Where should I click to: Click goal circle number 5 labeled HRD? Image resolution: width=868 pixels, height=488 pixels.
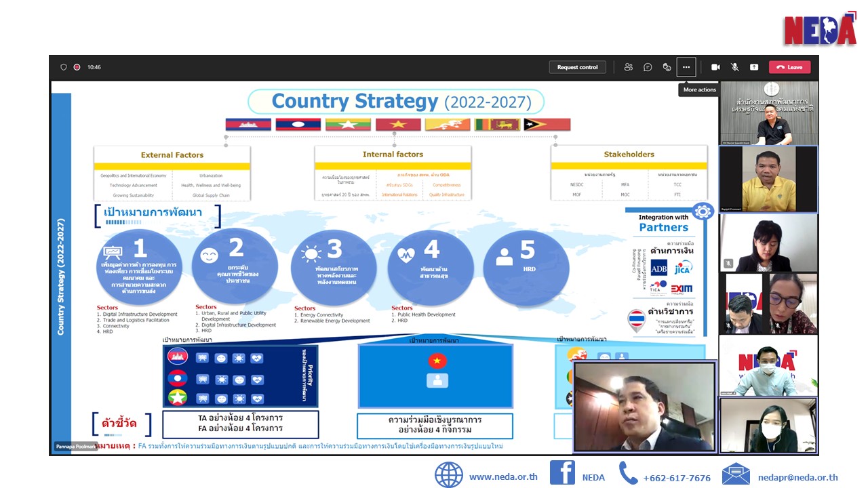coord(526,267)
